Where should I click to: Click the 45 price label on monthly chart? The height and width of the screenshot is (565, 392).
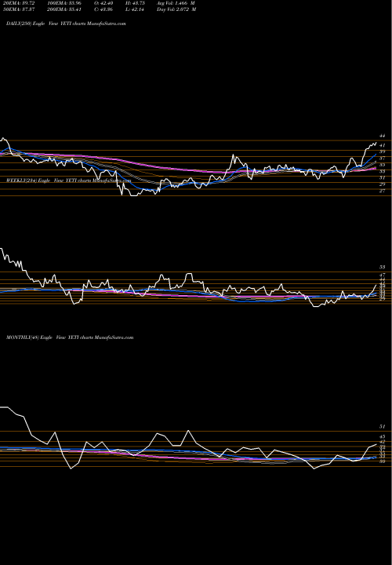(x=383, y=437)
